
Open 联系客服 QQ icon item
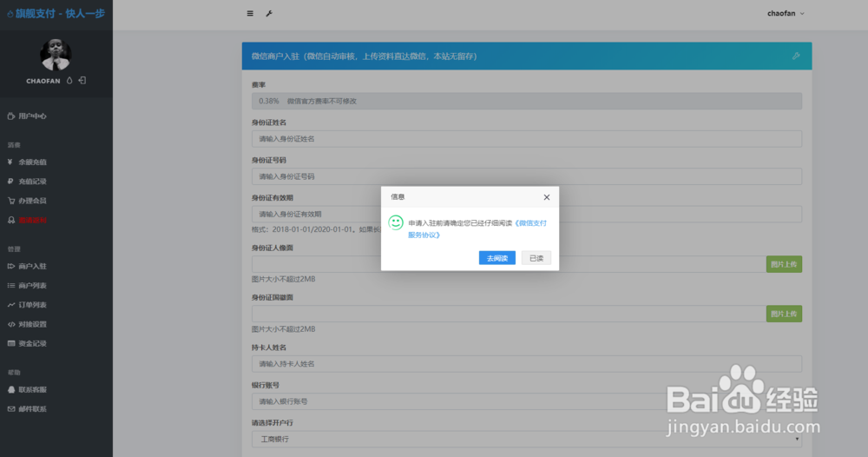pyautogui.click(x=27, y=390)
